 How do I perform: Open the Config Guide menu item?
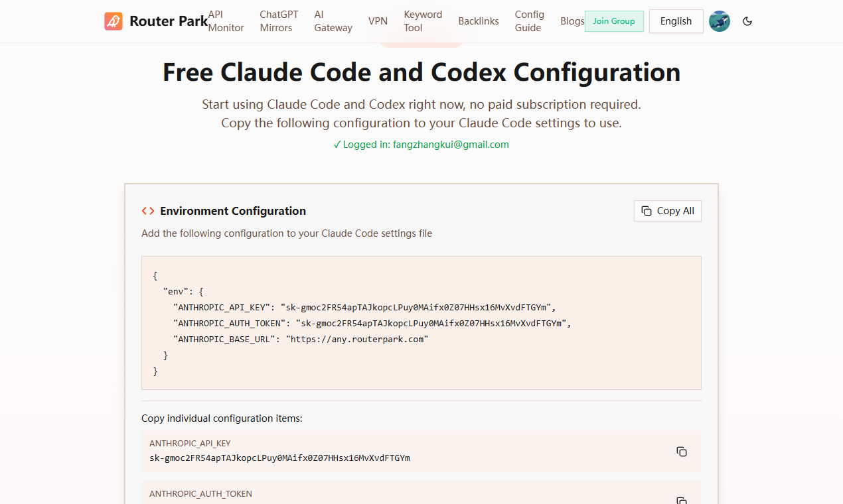[x=529, y=21]
